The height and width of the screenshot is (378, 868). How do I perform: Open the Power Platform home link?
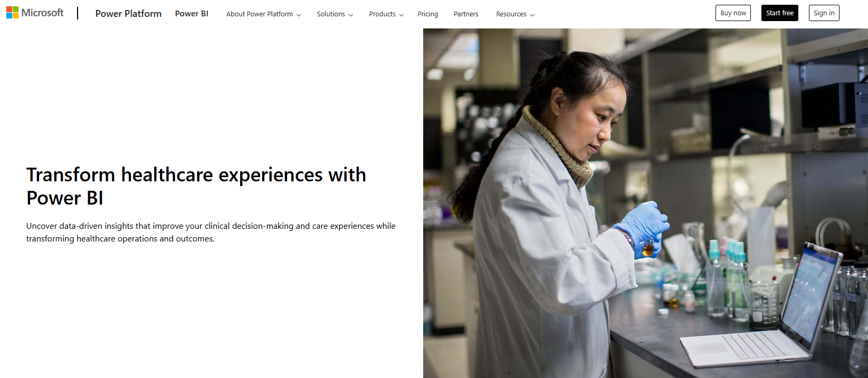(128, 14)
